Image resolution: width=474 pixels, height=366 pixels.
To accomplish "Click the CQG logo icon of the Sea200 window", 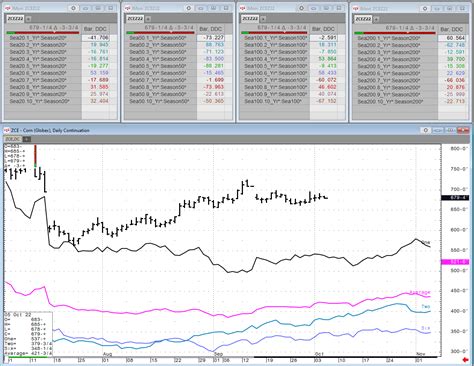I will click(x=356, y=9).
